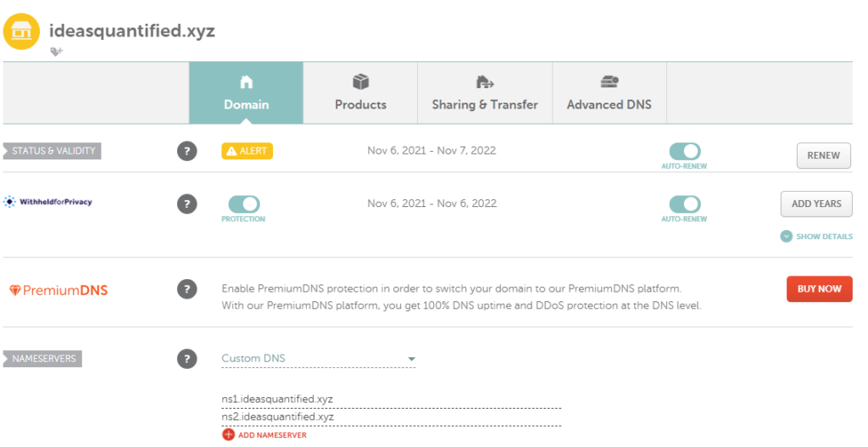Open help for Status & Validity
The image size is (868, 447).
pos(187,151)
